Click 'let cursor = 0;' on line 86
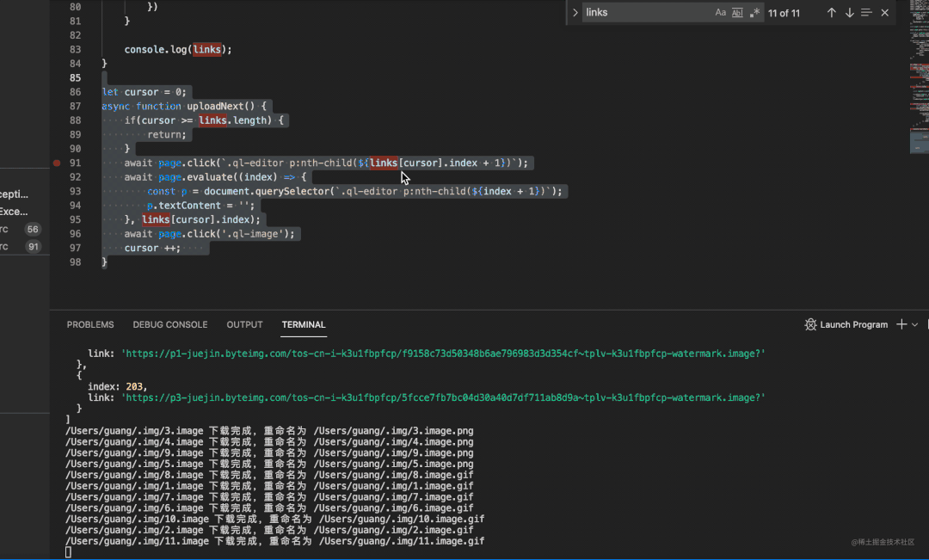Viewport: 929px width, 560px height. (144, 92)
